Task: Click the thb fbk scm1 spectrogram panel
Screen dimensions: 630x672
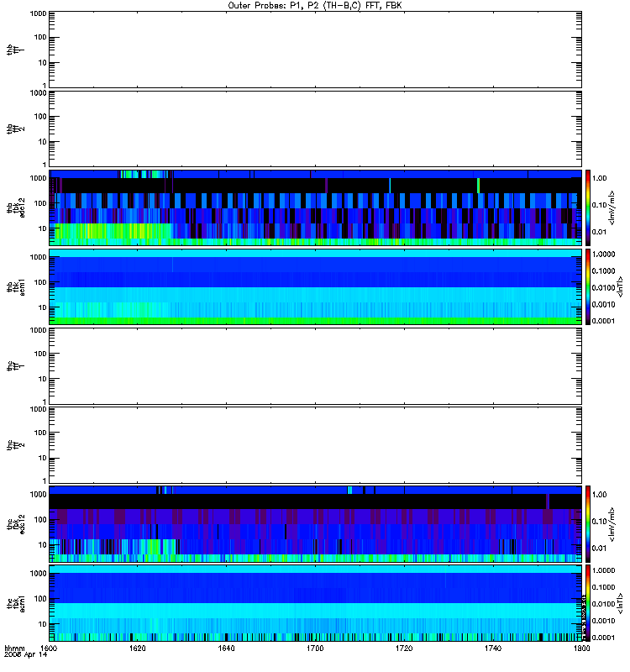Action: click(315, 286)
